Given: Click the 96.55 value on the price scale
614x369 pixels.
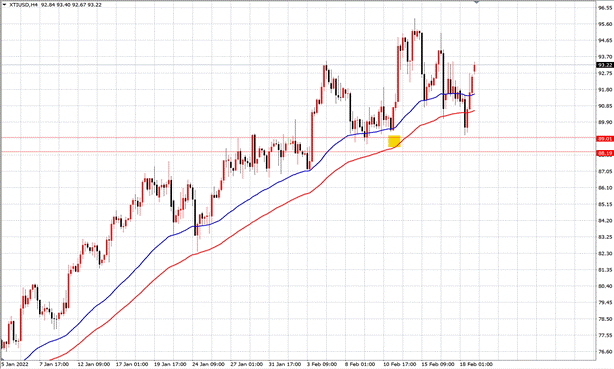Looking at the screenshot, I should coord(605,7).
